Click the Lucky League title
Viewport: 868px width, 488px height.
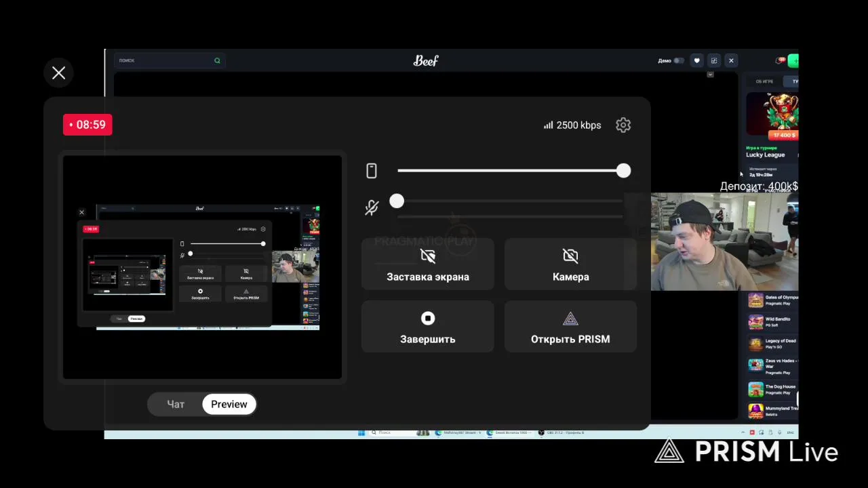765,155
